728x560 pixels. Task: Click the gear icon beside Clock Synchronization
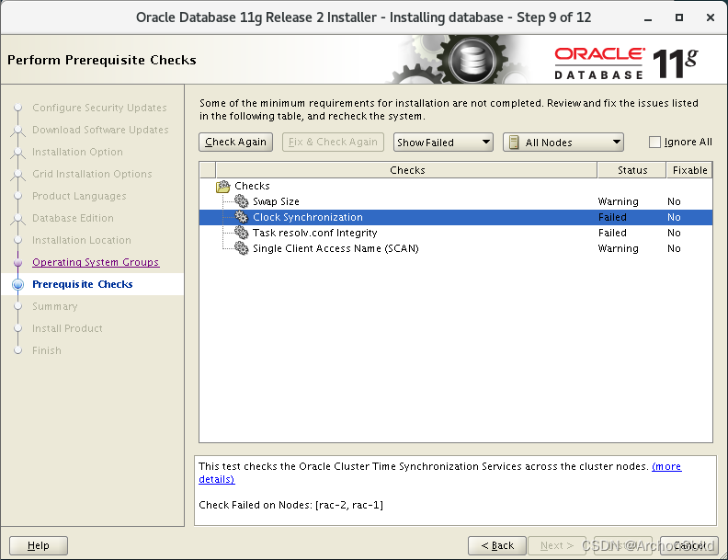click(x=242, y=217)
